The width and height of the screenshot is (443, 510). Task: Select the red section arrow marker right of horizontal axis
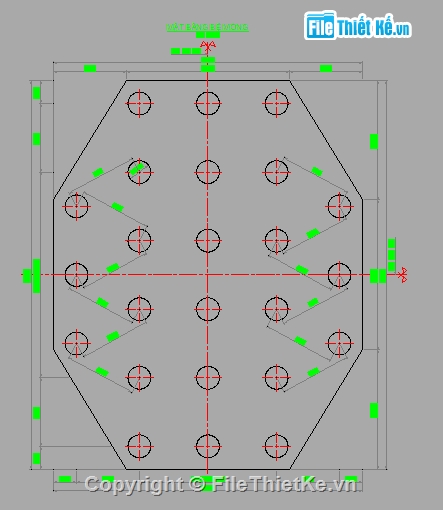(403, 275)
